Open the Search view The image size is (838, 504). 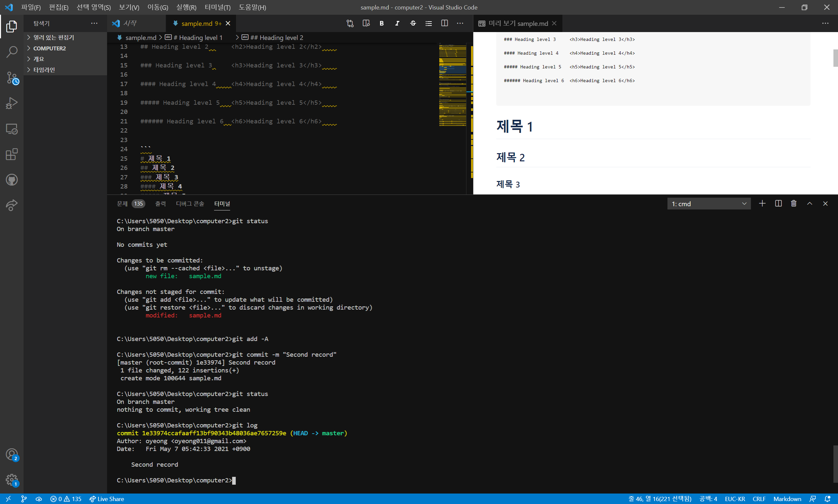pyautogui.click(x=11, y=52)
